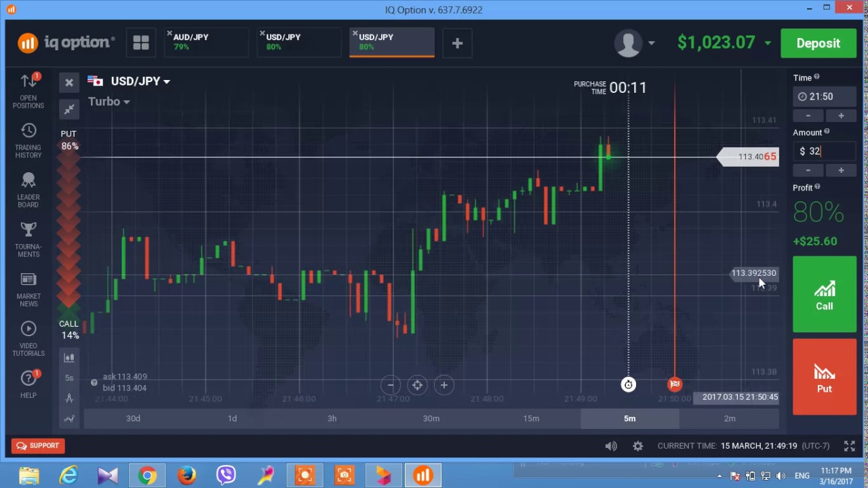Open the Leader Board
Image resolution: width=868 pixels, height=488 pixels.
28,190
